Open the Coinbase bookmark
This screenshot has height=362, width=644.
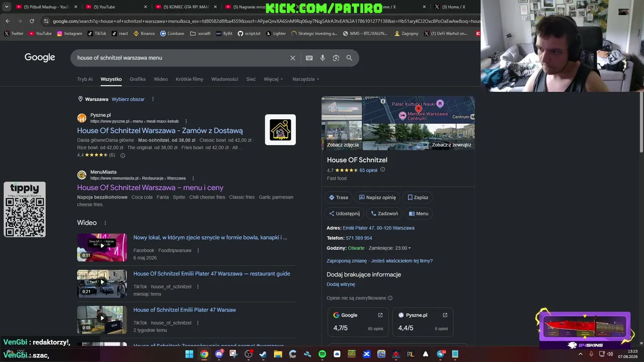click(x=172, y=34)
